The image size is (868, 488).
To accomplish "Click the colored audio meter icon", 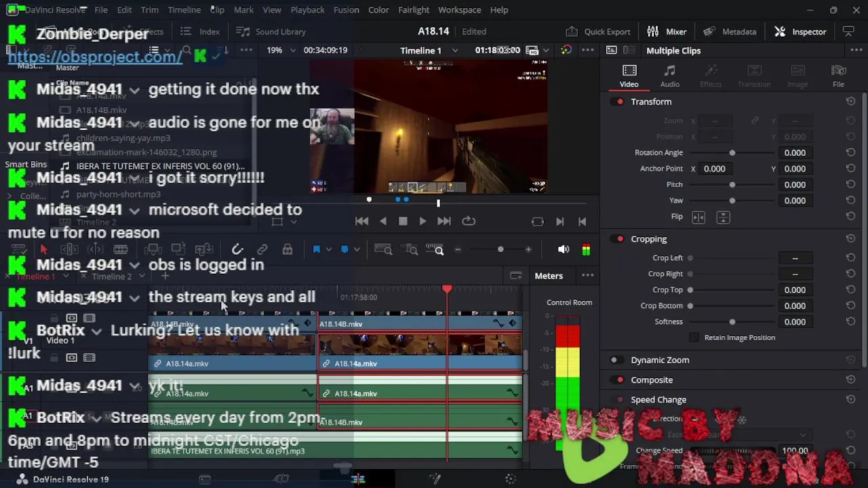I will 586,249.
